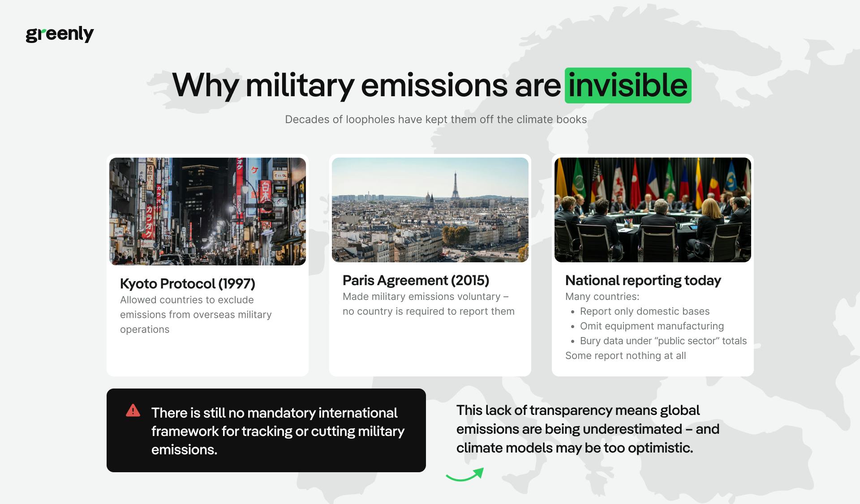
Task: Open the flags conference table photo
Action: (x=653, y=209)
